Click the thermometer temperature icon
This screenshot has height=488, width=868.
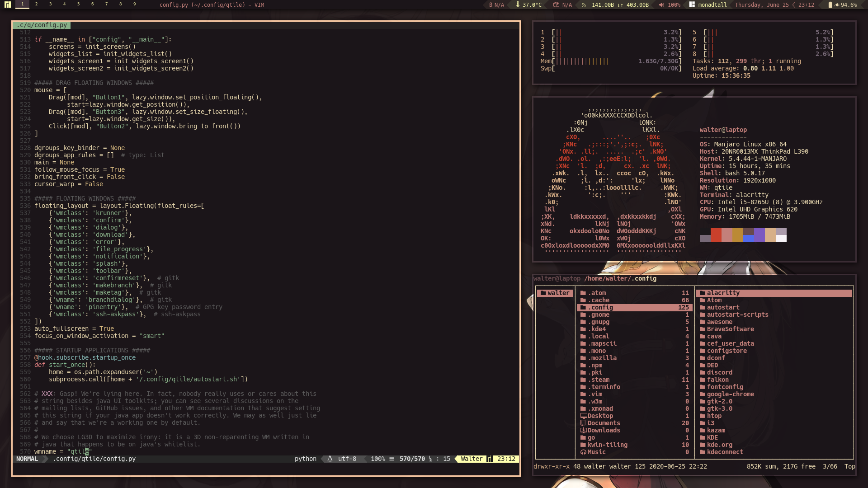coord(518,5)
